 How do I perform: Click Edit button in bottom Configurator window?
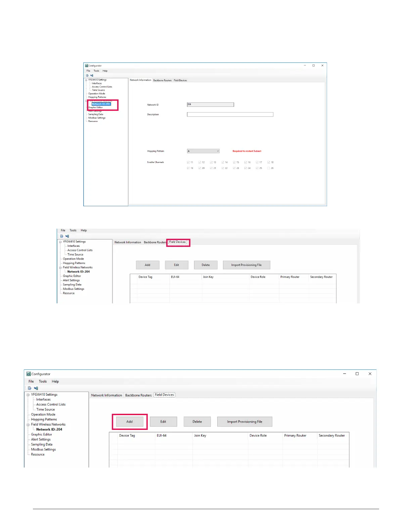(163, 422)
